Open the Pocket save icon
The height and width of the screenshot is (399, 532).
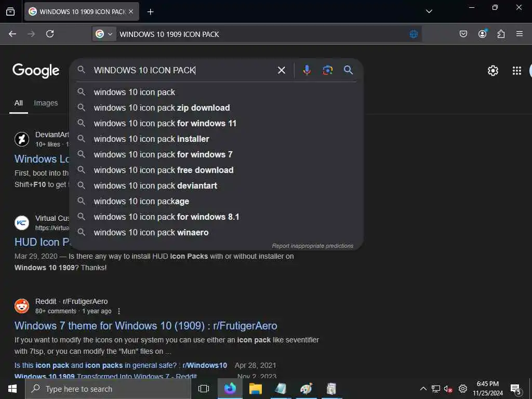[463, 34]
